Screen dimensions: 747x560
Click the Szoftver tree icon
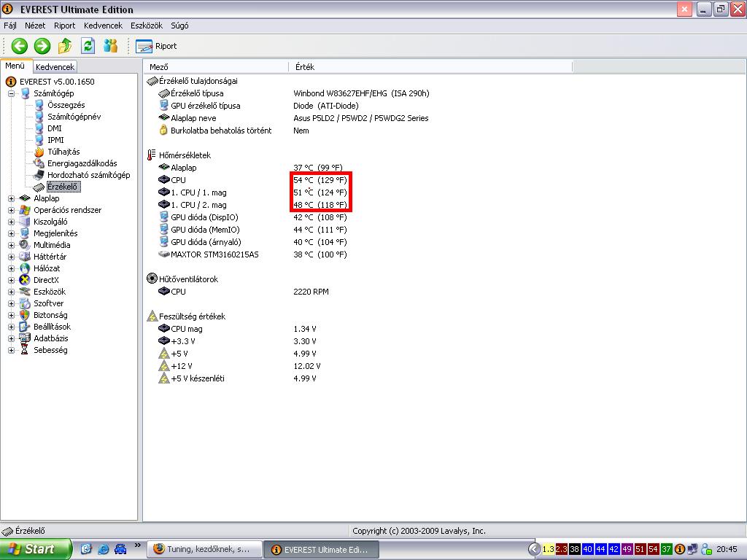25,303
